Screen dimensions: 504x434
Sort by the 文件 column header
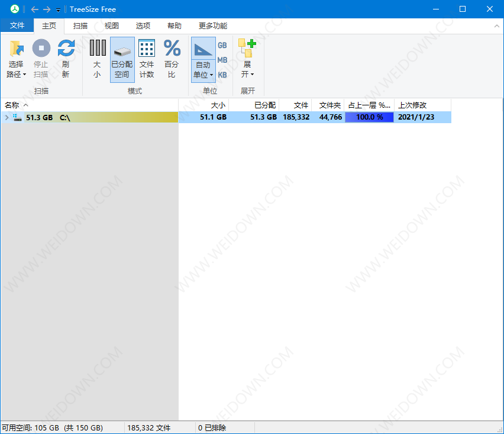coord(295,105)
